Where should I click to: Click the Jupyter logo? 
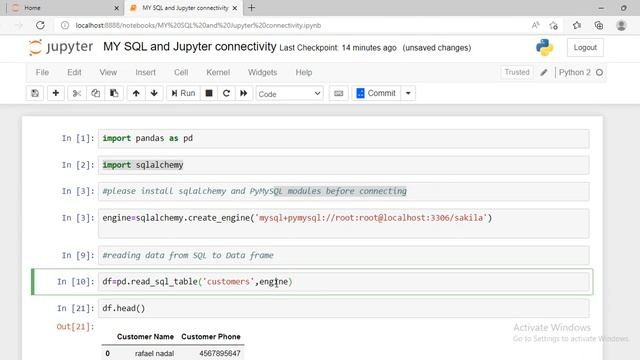pyautogui.click(x=61, y=47)
